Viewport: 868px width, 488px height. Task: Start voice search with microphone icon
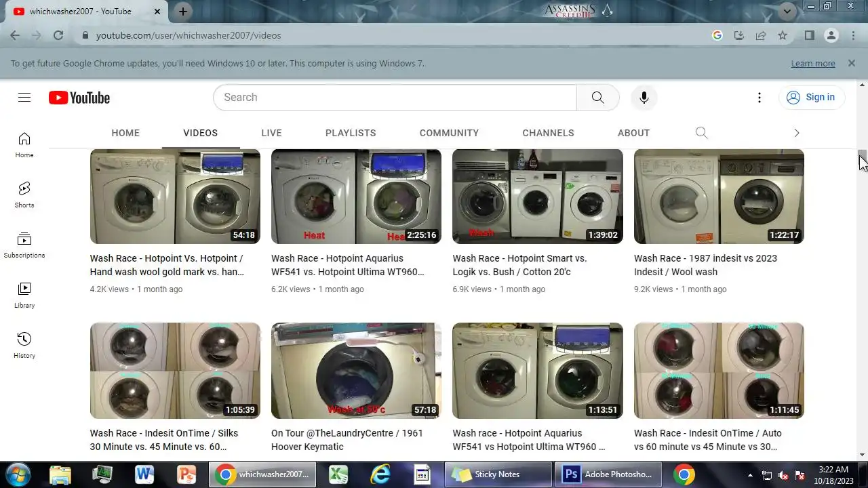coord(644,98)
